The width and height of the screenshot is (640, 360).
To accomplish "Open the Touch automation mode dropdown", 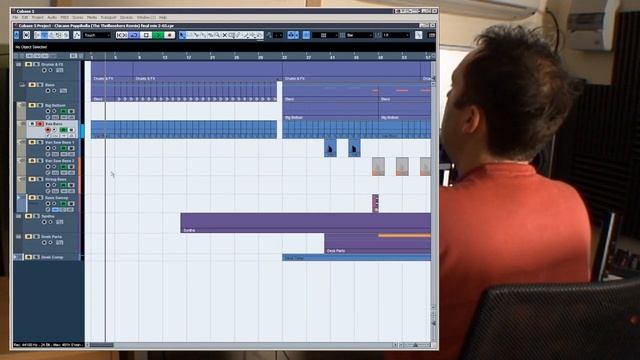I will [97, 35].
